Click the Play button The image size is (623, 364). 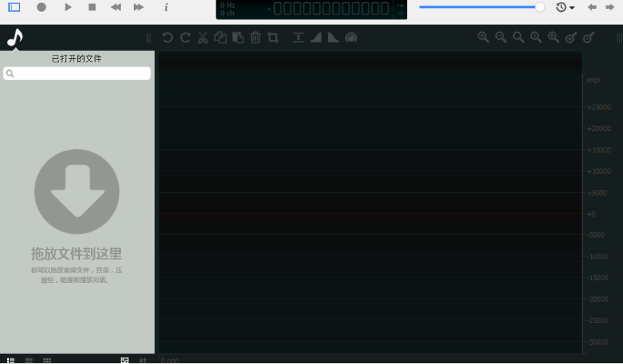68,7
